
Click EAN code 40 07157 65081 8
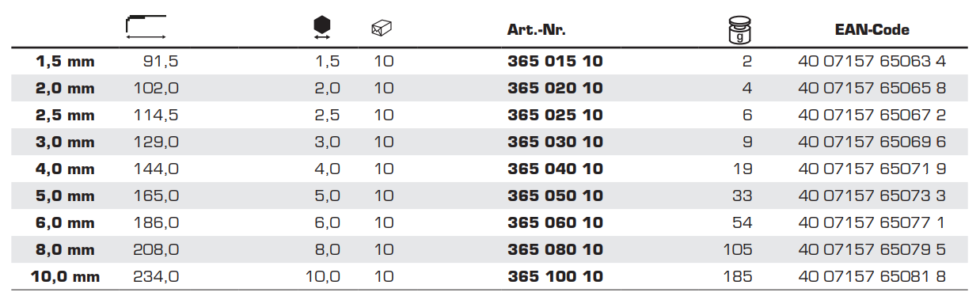[x=872, y=277]
